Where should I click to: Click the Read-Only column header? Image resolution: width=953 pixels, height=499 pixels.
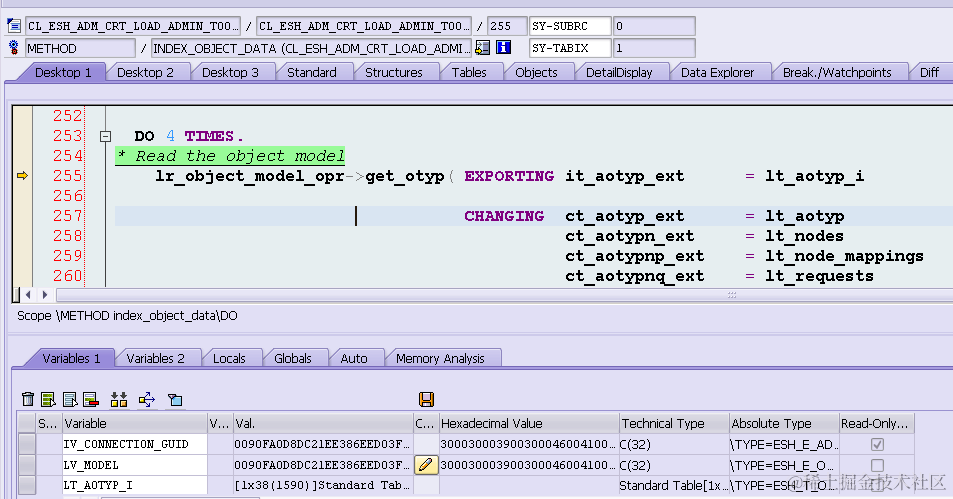(x=876, y=424)
